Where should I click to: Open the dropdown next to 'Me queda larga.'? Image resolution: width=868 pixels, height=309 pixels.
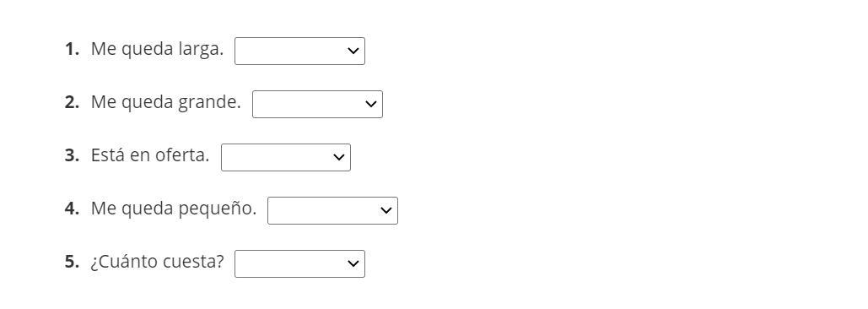[299, 51]
